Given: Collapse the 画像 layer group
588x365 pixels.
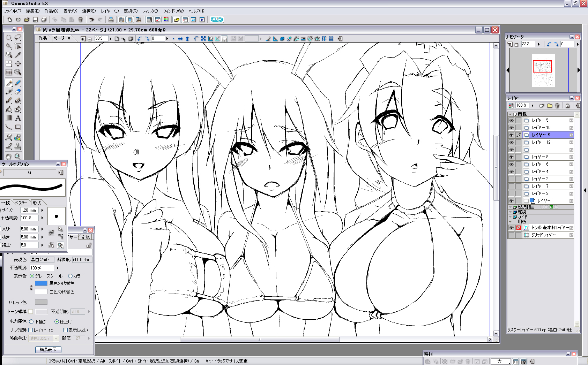Looking at the screenshot, I should point(510,114).
